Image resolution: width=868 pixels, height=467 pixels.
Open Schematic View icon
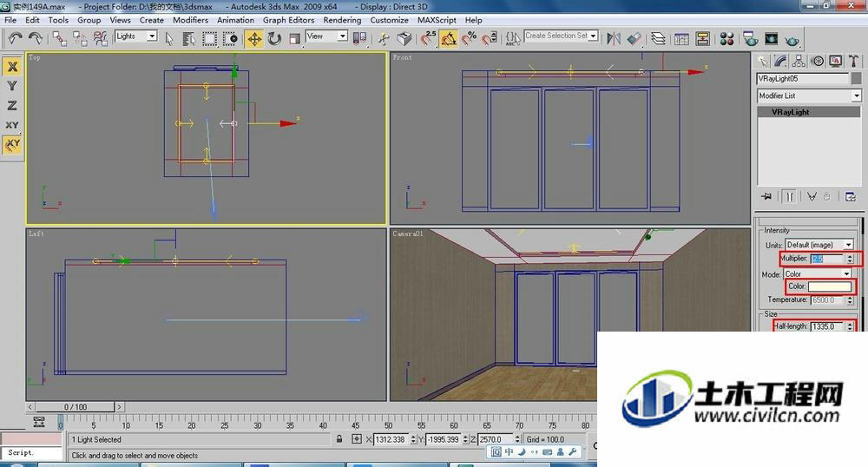(x=703, y=39)
